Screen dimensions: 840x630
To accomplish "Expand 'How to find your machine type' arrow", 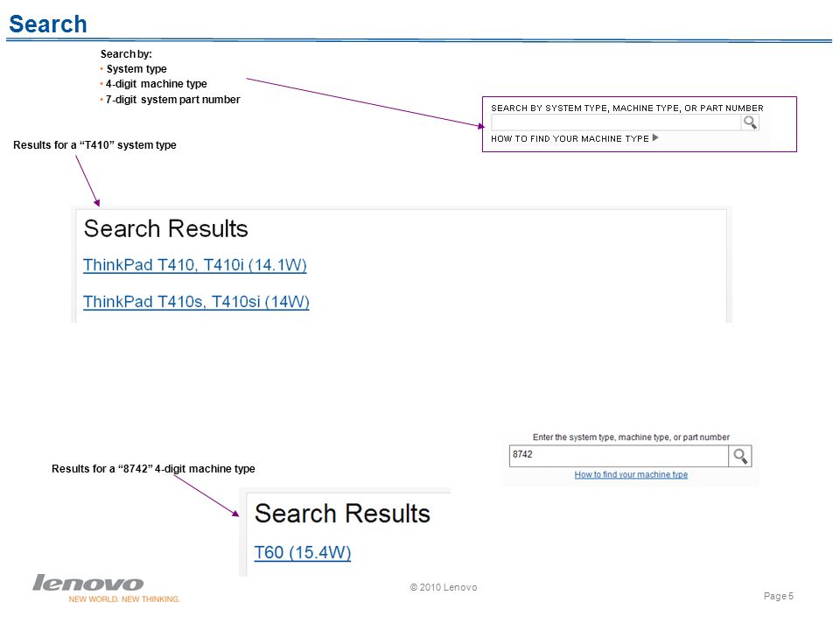I will (x=655, y=137).
